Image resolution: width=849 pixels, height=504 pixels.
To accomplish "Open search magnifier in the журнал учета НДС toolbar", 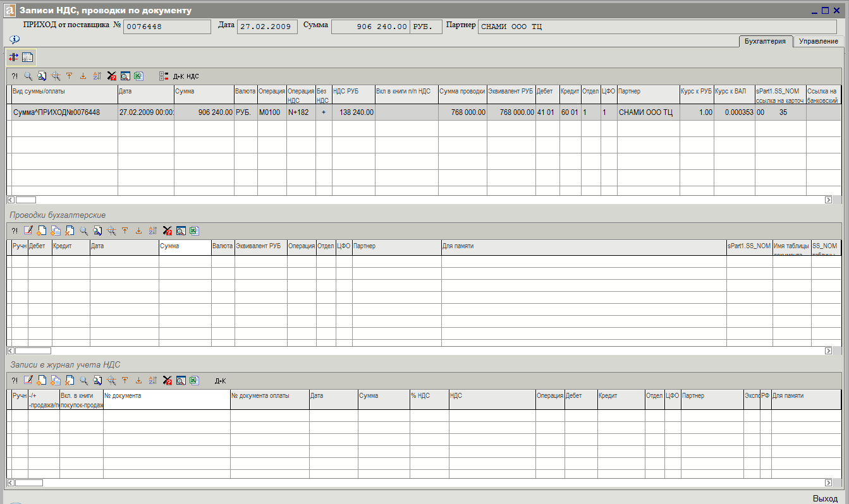I will [x=83, y=380].
